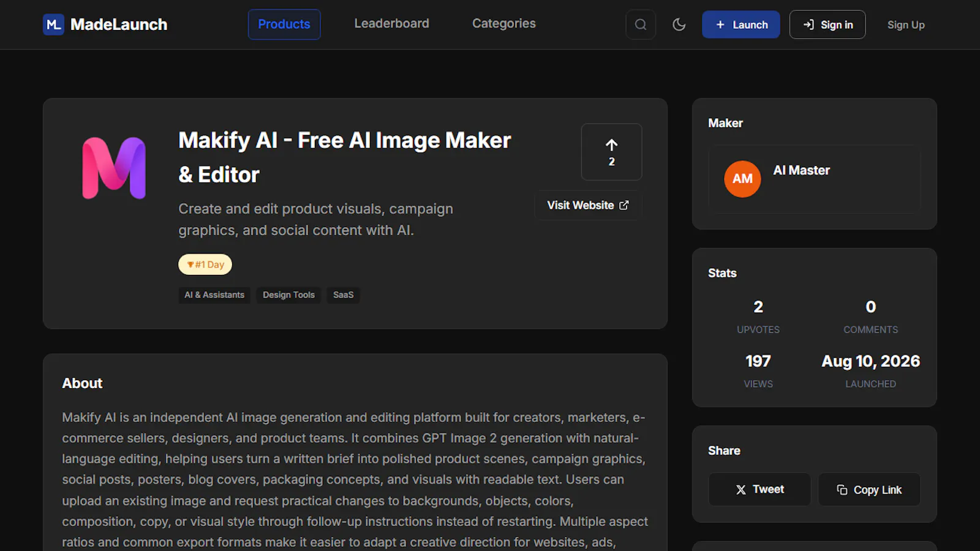
Task: Click the Stats section heading
Action: click(722, 273)
